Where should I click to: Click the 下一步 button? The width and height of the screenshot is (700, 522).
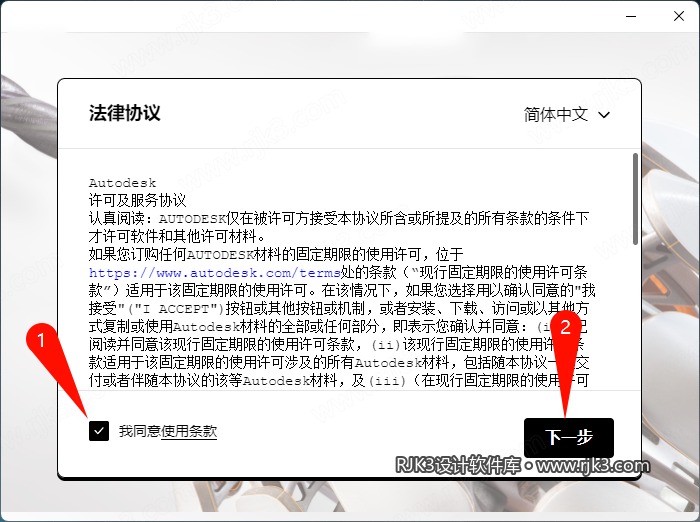pos(569,437)
